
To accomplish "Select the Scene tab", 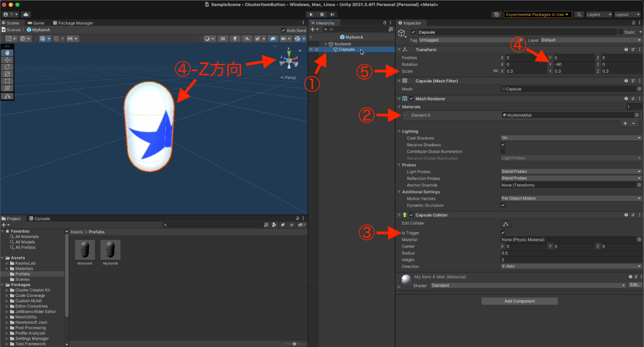I will point(11,23).
